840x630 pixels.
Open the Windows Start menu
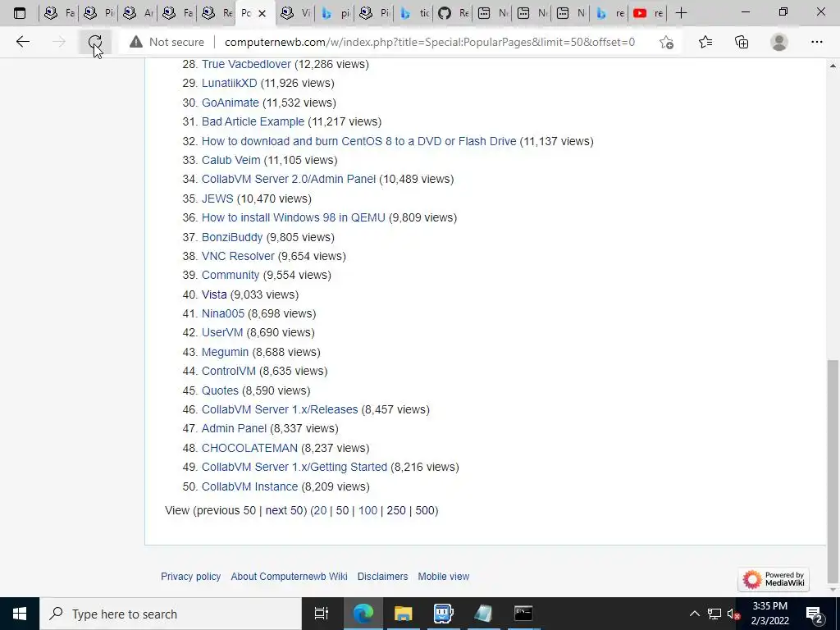20,614
